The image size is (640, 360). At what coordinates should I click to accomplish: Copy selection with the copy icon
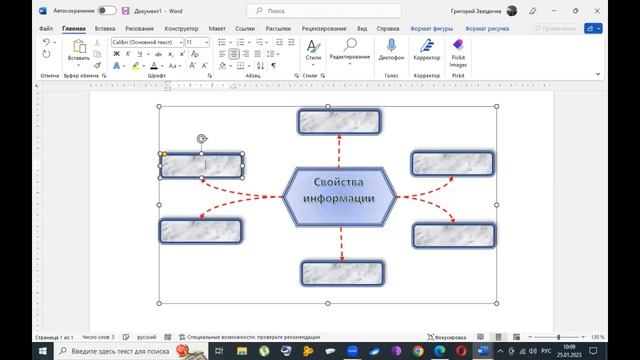(97, 54)
